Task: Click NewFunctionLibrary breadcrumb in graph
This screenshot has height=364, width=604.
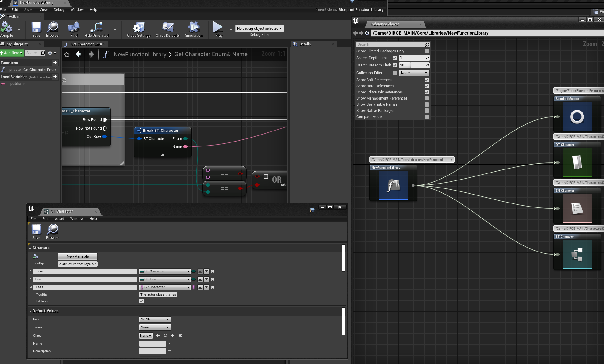Action: 140,54
